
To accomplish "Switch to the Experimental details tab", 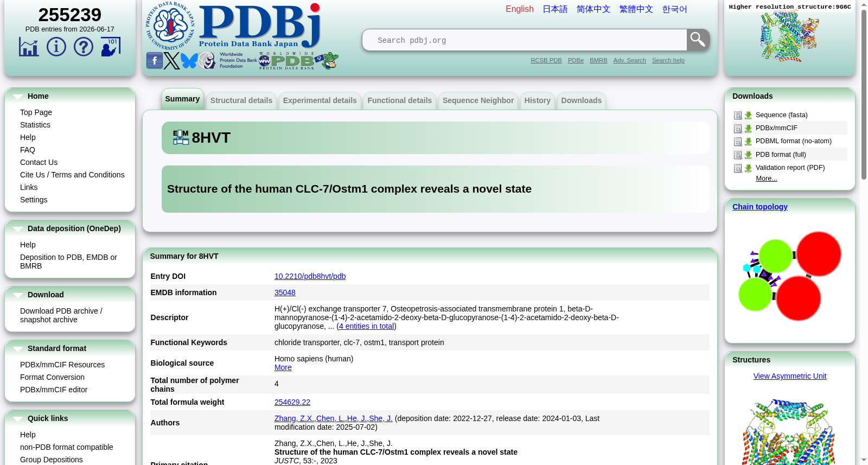I will [x=320, y=100].
